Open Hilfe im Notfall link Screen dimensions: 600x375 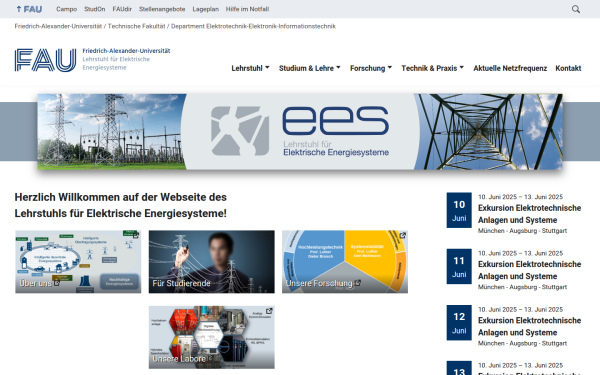tap(247, 9)
